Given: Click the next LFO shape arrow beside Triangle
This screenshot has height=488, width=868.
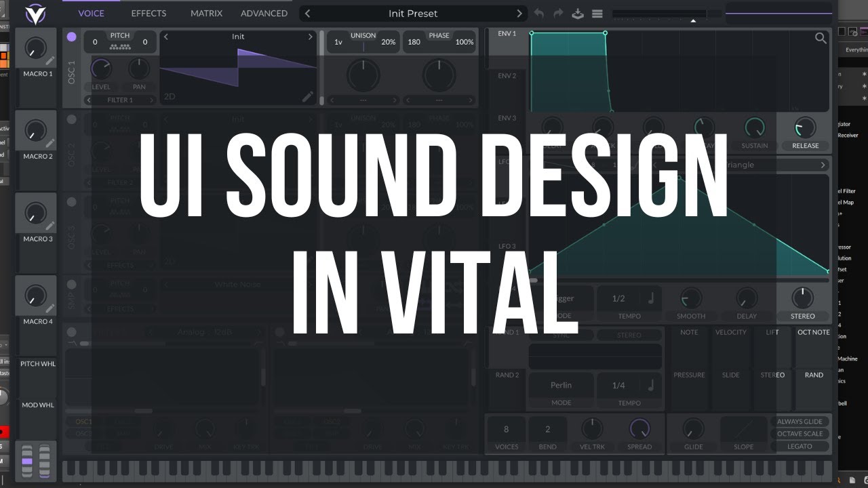Looking at the screenshot, I should point(823,165).
